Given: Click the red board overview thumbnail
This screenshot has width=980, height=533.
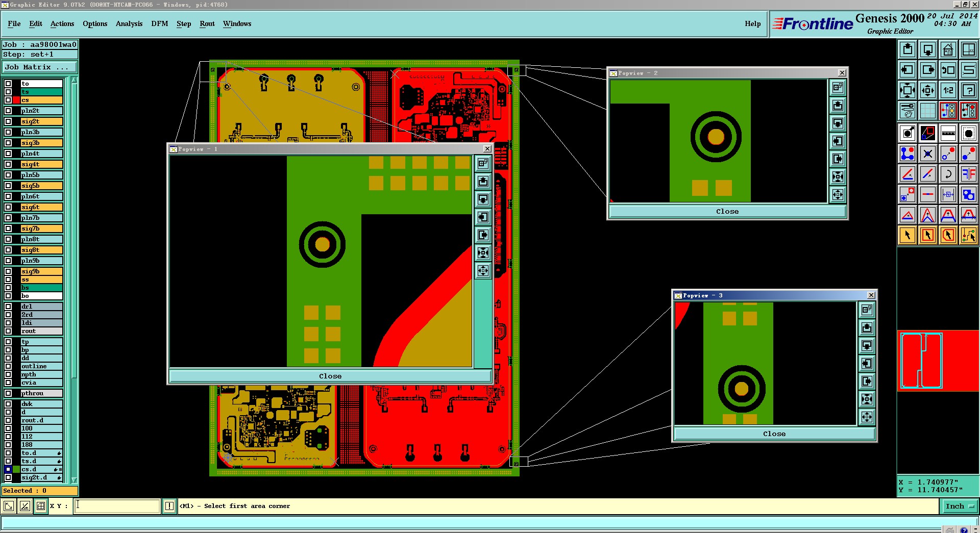Looking at the screenshot, I should pyautogui.click(x=938, y=361).
